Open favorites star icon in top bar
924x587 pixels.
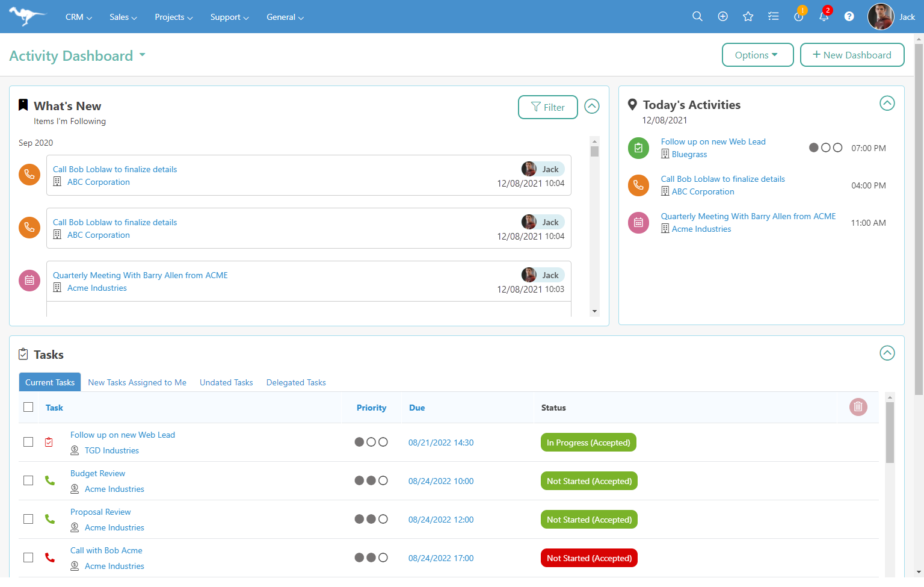pos(748,17)
